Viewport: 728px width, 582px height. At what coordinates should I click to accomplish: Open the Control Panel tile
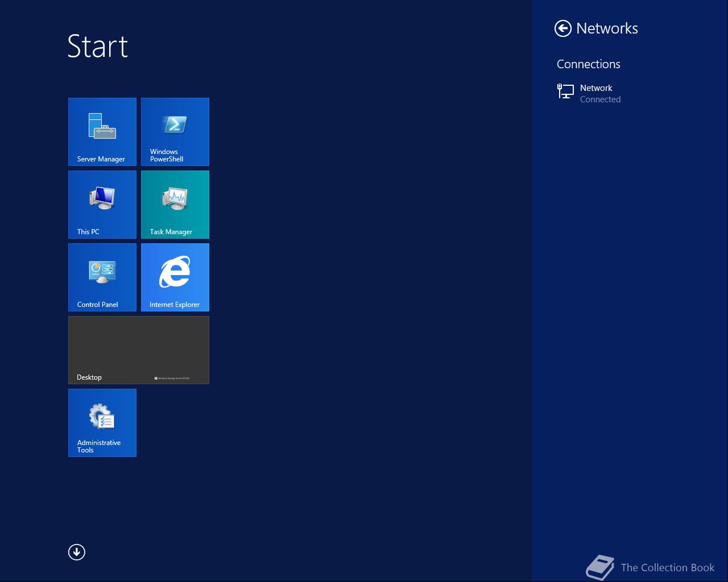coord(102,277)
